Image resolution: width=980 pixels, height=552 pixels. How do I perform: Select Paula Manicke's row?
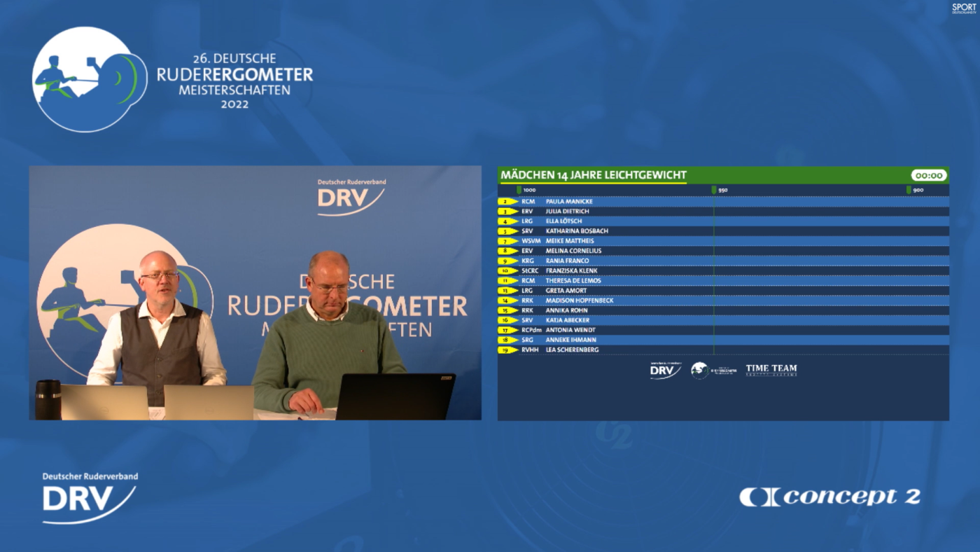(x=723, y=202)
